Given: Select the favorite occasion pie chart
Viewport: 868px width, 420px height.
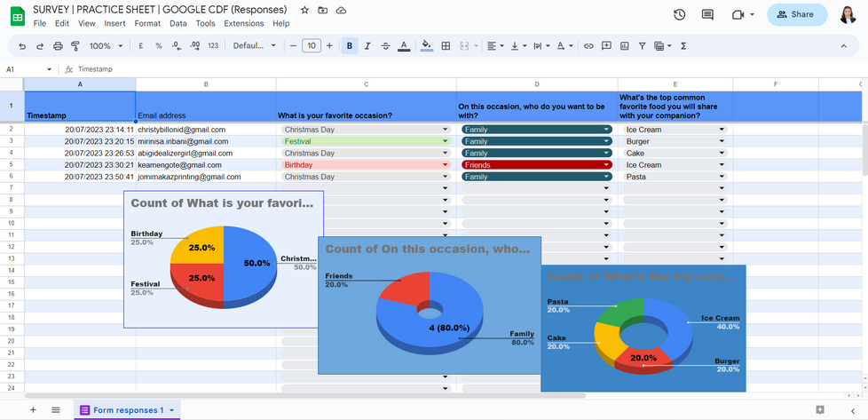Looking at the screenshot, I should click(x=223, y=259).
